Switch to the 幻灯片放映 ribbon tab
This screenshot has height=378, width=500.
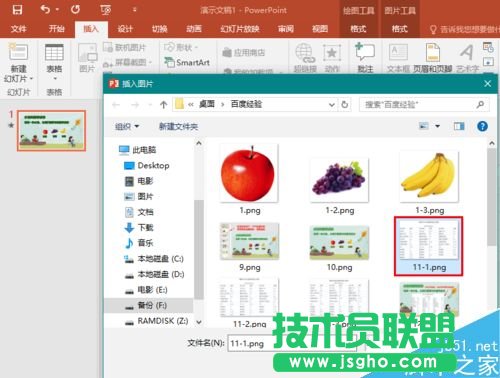tap(240, 29)
